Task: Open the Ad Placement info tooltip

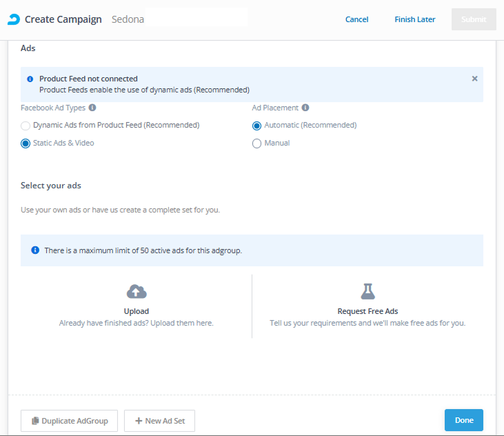Action: 305,108
